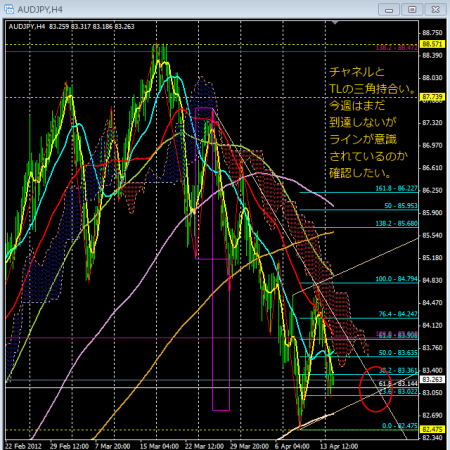Select the red ellipse drawn on chart
The image size is (450, 450).
[376, 389]
